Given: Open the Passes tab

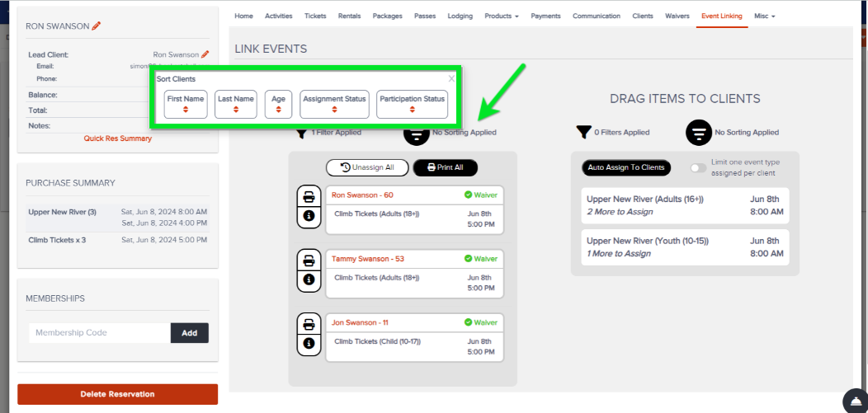Looking at the screenshot, I should pyautogui.click(x=425, y=16).
